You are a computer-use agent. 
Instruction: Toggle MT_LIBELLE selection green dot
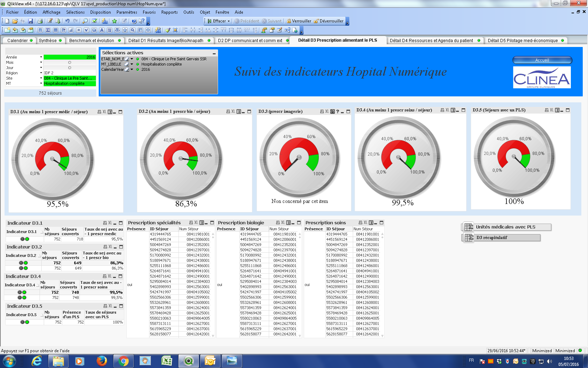tap(138, 64)
